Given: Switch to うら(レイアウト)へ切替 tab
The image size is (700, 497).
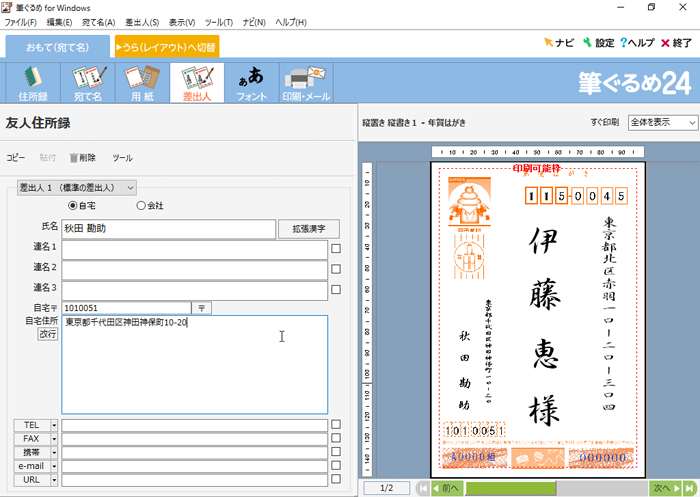Looking at the screenshot, I should pyautogui.click(x=166, y=46).
